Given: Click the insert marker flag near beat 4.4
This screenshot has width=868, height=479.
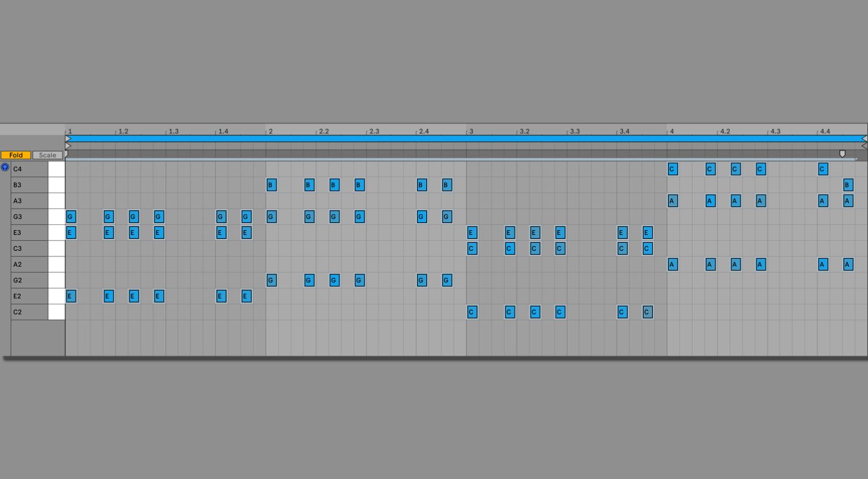Looking at the screenshot, I should [843, 153].
